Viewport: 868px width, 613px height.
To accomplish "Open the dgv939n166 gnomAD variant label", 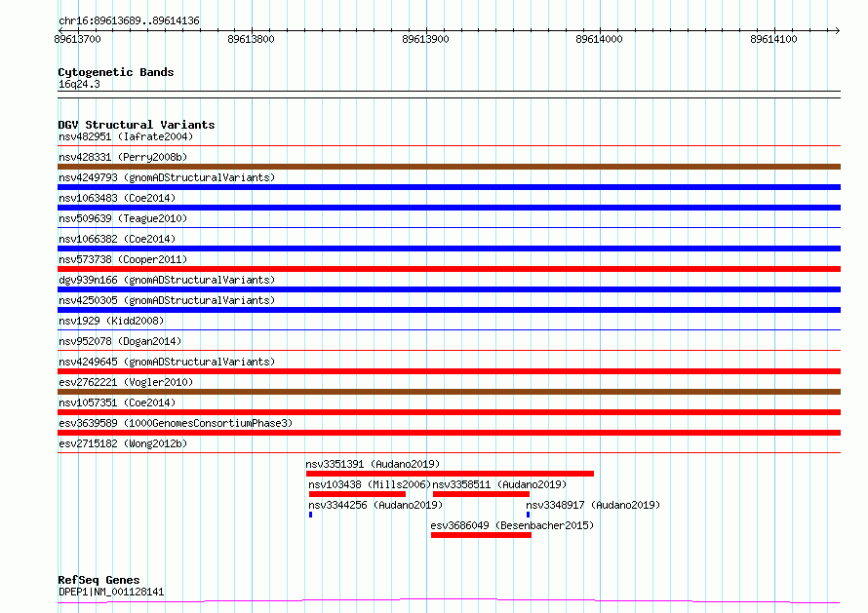I will (167, 280).
